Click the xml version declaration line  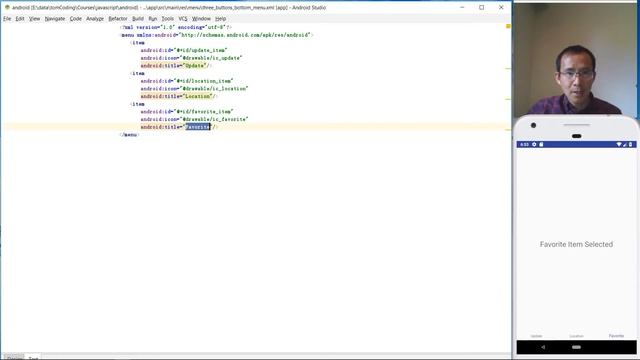coord(176,27)
